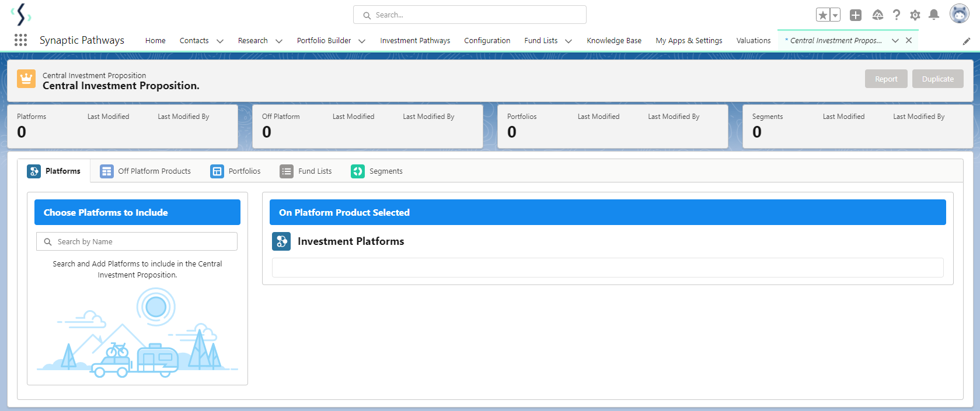980x411 pixels.
Task: Click the Fund Lists tab icon
Action: click(x=287, y=171)
